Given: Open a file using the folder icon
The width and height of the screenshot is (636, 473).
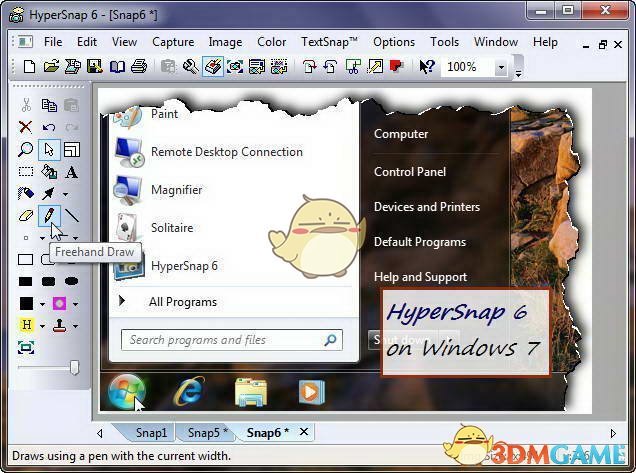Looking at the screenshot, I should [51, 66].
